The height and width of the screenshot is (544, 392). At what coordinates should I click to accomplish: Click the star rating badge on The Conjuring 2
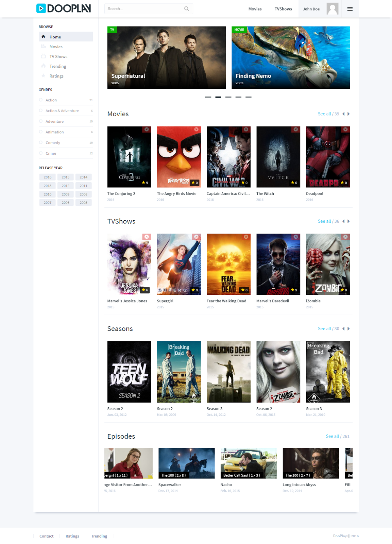pos(145,183)
